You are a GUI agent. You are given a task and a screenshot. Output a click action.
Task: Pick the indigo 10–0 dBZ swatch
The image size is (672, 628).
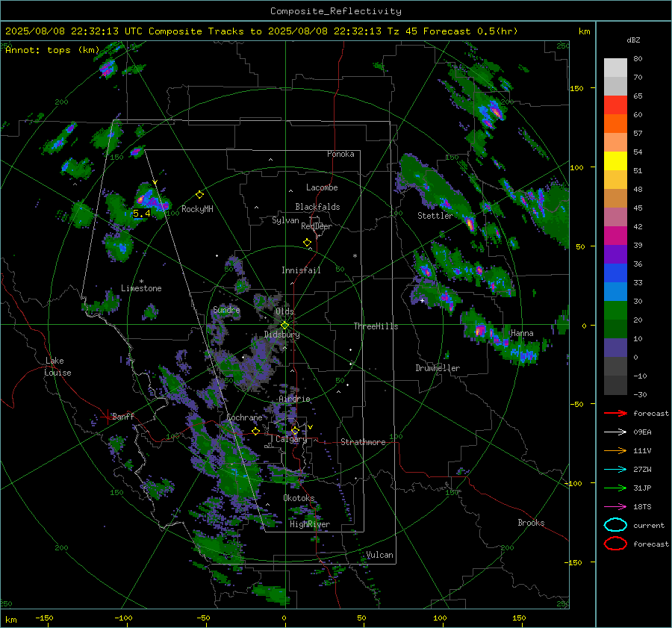click(x=615, y=348)
